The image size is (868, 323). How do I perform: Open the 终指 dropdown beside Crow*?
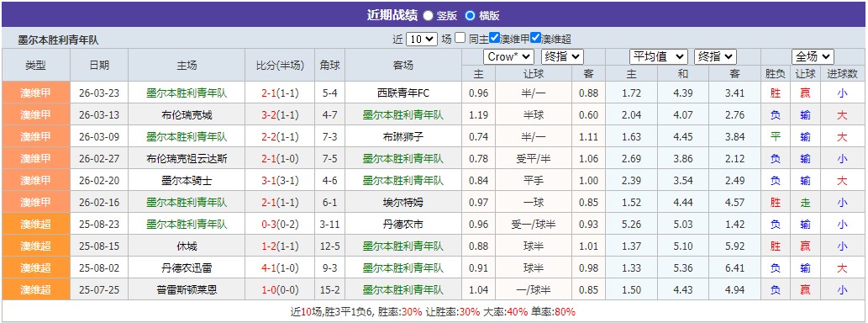(561, 56)
